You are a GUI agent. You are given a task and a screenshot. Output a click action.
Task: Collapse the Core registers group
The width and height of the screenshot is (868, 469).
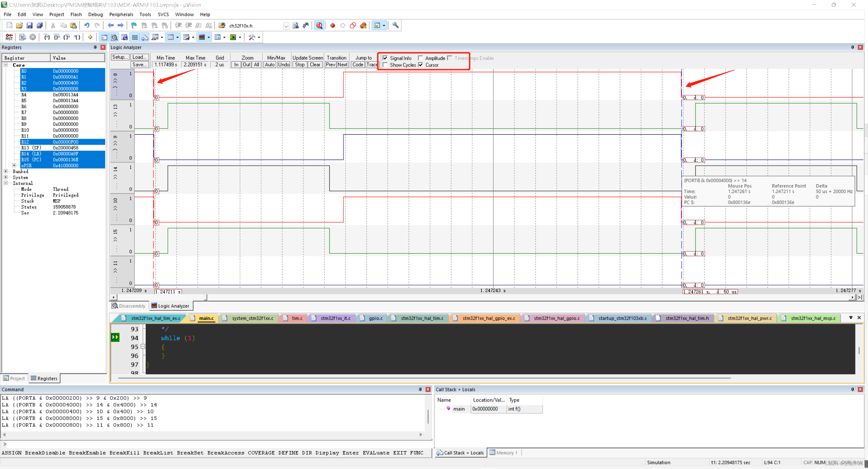(6, 65)
